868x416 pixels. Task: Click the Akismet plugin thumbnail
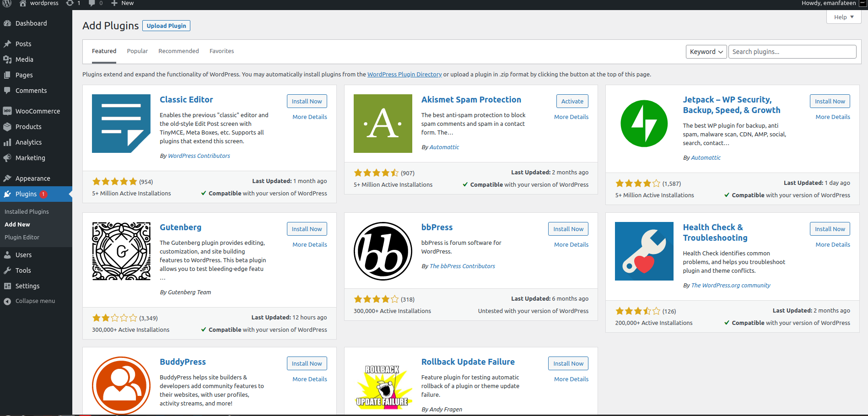[x=383, y=124]
